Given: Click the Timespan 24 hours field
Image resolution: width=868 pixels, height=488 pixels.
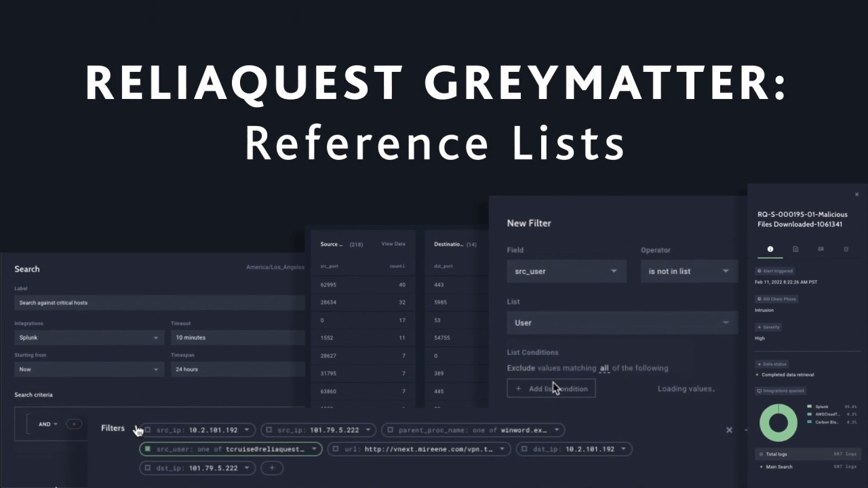Looking at the screenshot, I should click(x=238, y=369).
